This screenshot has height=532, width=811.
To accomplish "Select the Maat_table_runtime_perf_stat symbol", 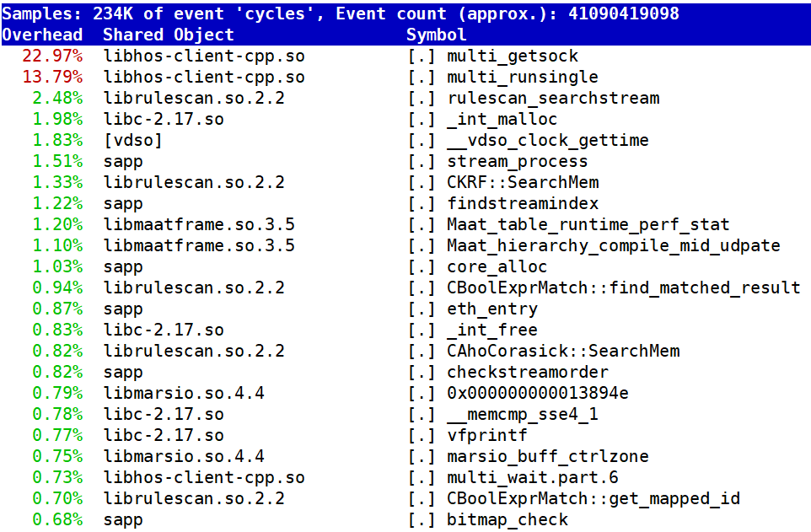I will click(x=588, y=224).
